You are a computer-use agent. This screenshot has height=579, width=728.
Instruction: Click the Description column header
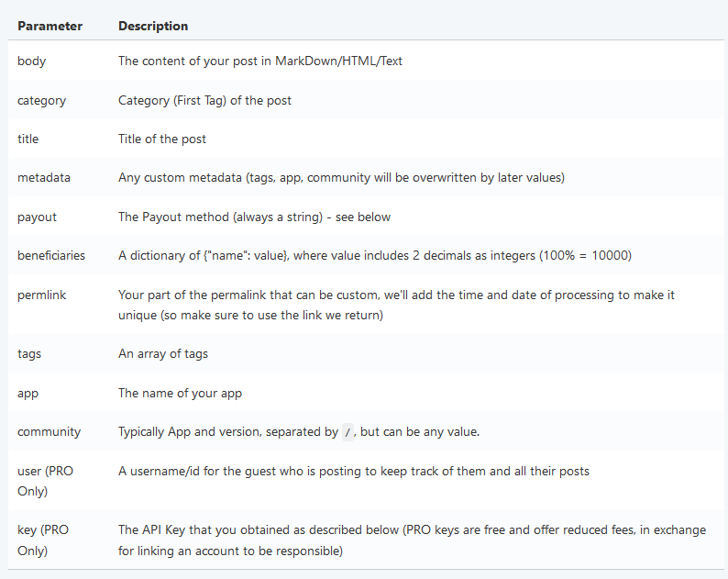153,26
